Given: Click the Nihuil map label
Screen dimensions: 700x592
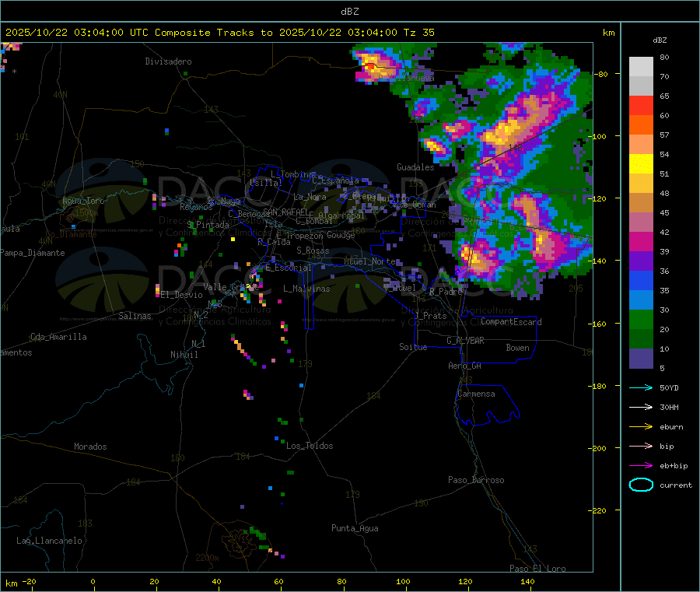Looking at the screenshot, I should coord(184,355).
